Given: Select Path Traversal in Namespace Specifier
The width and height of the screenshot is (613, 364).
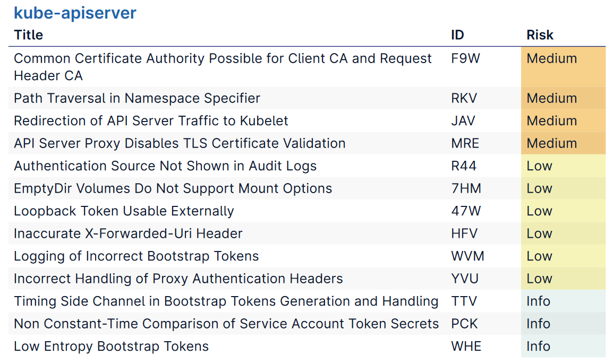Looking at the screenshot, I should [137, 98].
